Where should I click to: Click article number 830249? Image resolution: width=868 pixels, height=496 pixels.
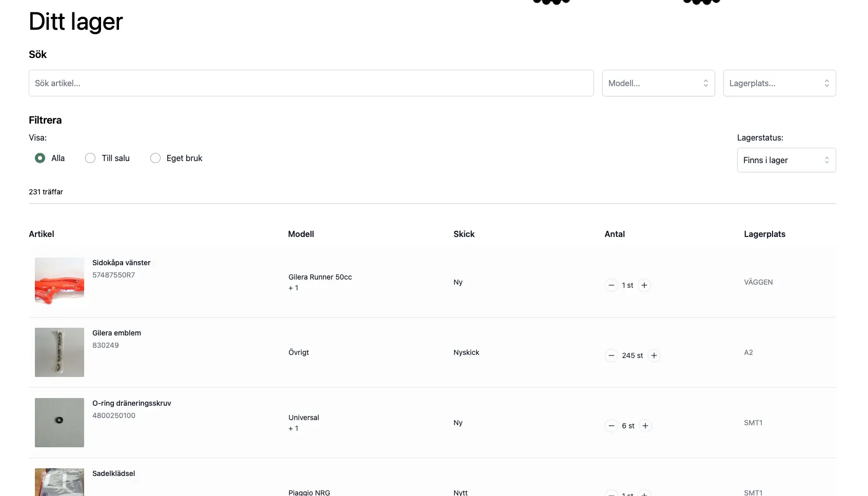click(x=106, y=345)
